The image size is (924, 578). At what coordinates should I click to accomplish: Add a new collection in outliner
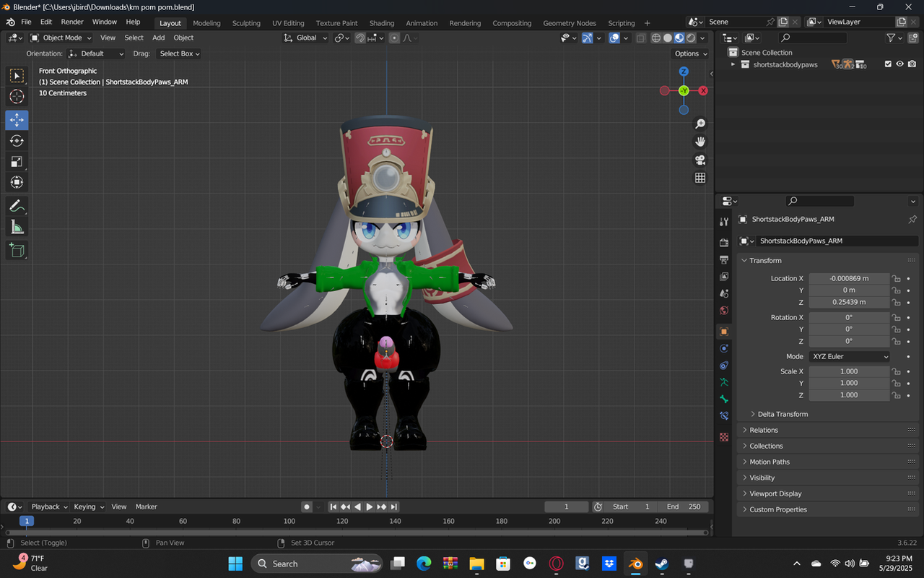pos(914,38)
